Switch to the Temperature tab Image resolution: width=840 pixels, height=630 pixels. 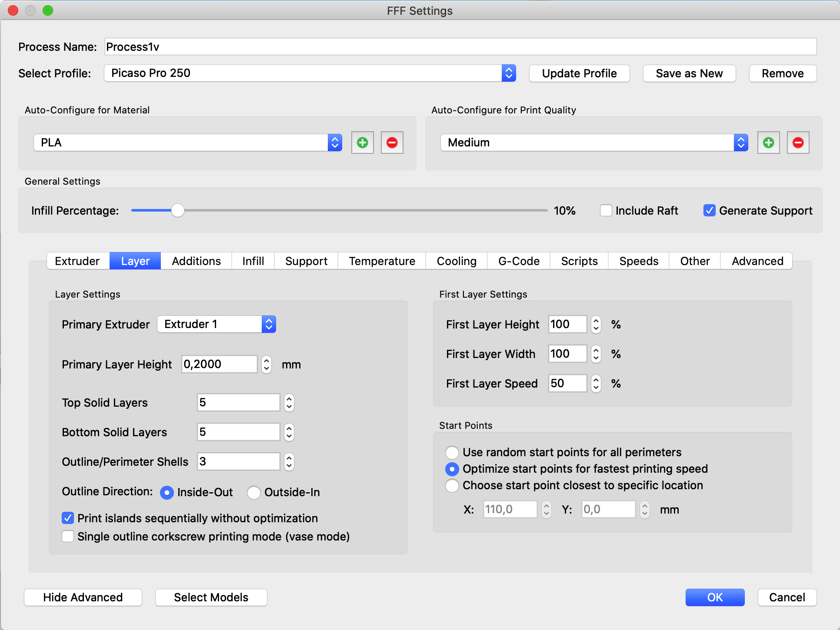382,261
